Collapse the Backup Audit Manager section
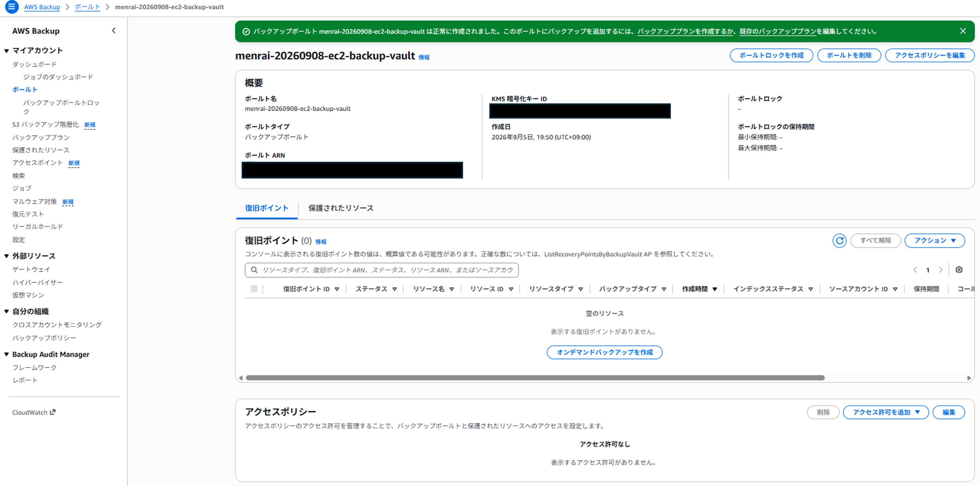The height and width of the screenshot is (486, 980). click(x=6, y=354)
